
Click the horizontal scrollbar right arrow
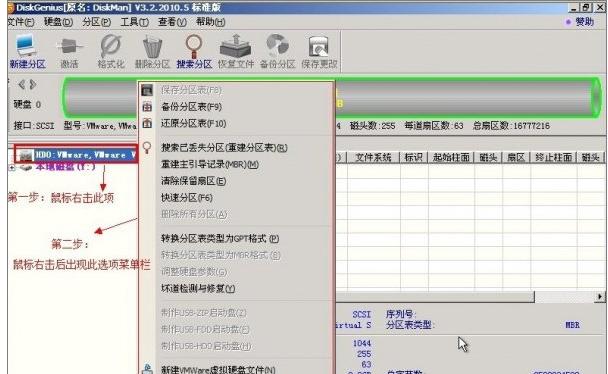tap(599, 296)
